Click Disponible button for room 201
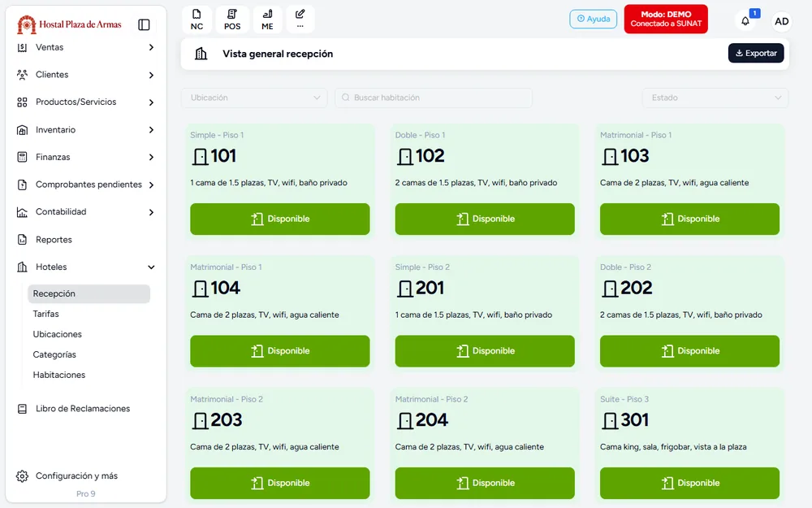The height and width of the screenshot is (508, 812). tap(485, 351)
